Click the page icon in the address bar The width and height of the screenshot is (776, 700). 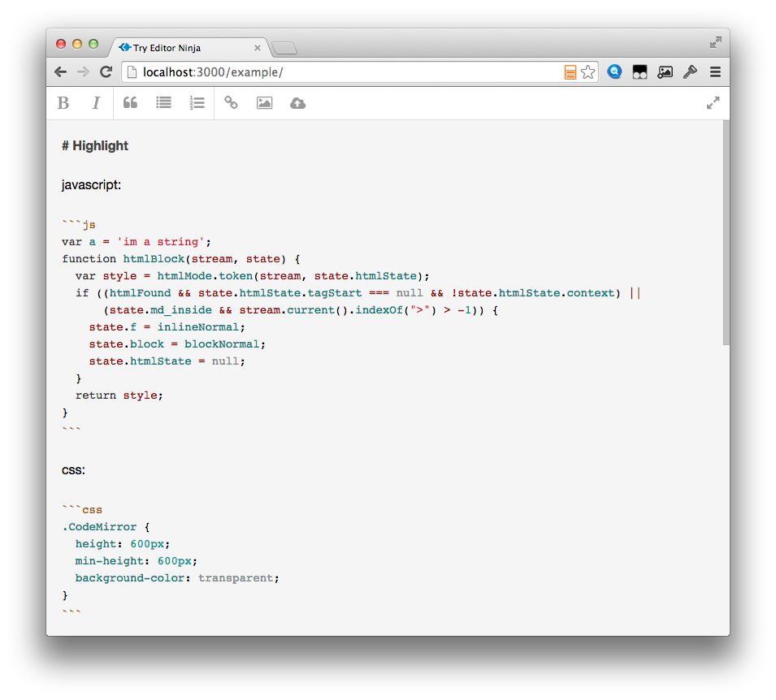coord(132,72)
